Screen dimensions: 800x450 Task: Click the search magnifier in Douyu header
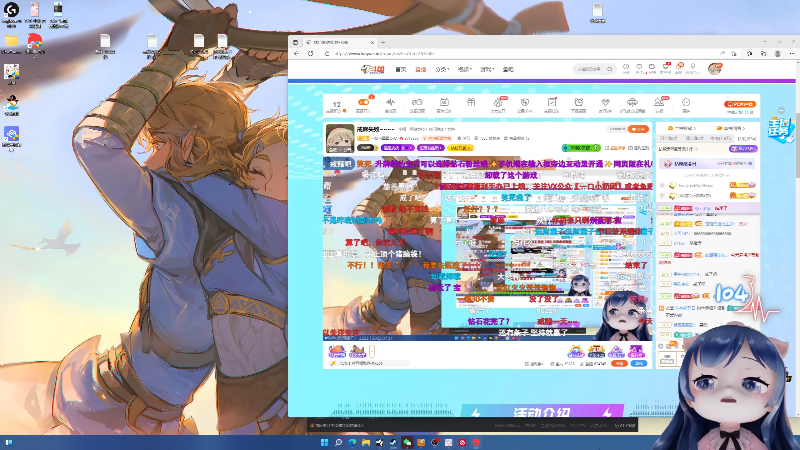[609, 69]
